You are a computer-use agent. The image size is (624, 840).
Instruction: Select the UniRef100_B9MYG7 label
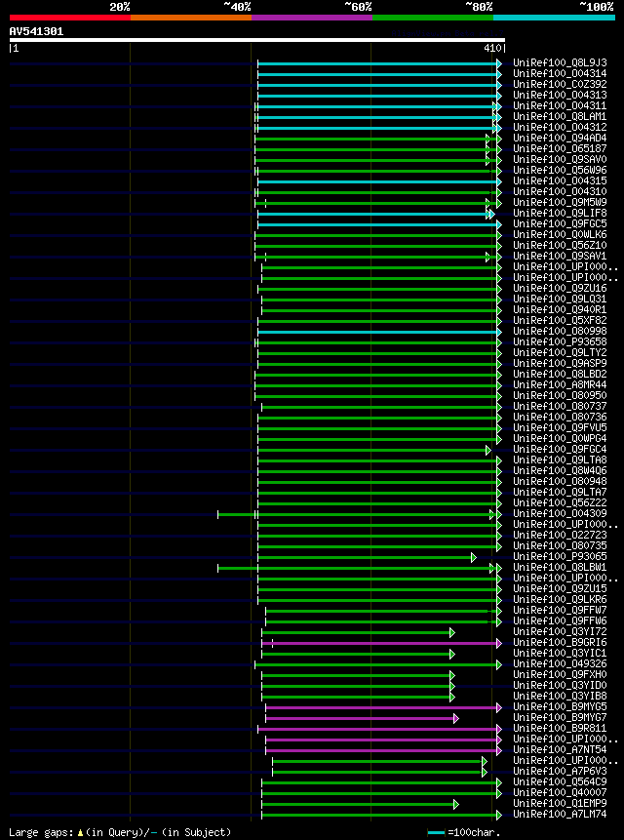[560, 717]
